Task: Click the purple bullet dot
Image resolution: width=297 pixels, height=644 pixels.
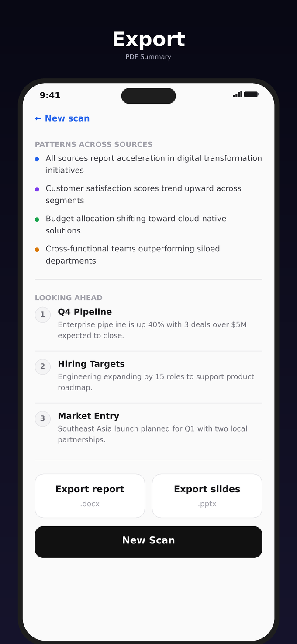Action: pyautogui.click(x=37, y=189)
